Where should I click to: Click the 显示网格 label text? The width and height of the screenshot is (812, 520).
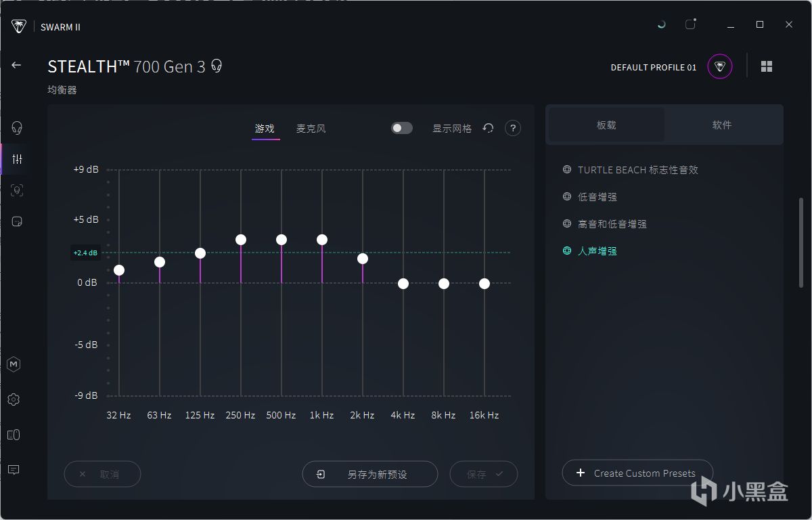click(452, 129)
